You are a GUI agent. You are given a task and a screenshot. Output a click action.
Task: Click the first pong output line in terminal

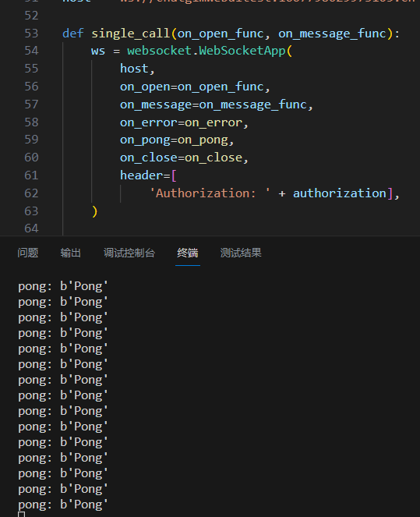(x=63, y=286)
